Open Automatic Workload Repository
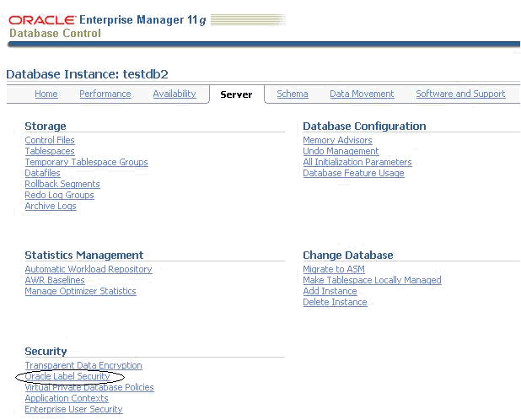This screenshot has height=420, width=521. [x=89, y=269]
